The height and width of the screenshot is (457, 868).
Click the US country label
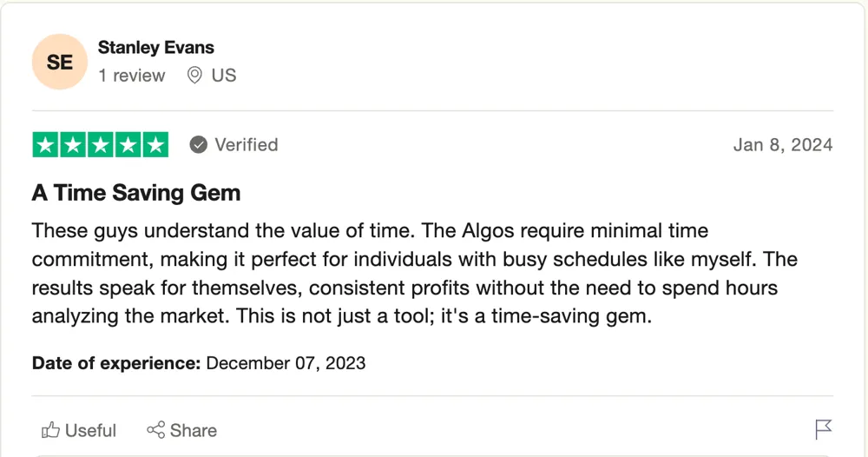pos(224,76)
